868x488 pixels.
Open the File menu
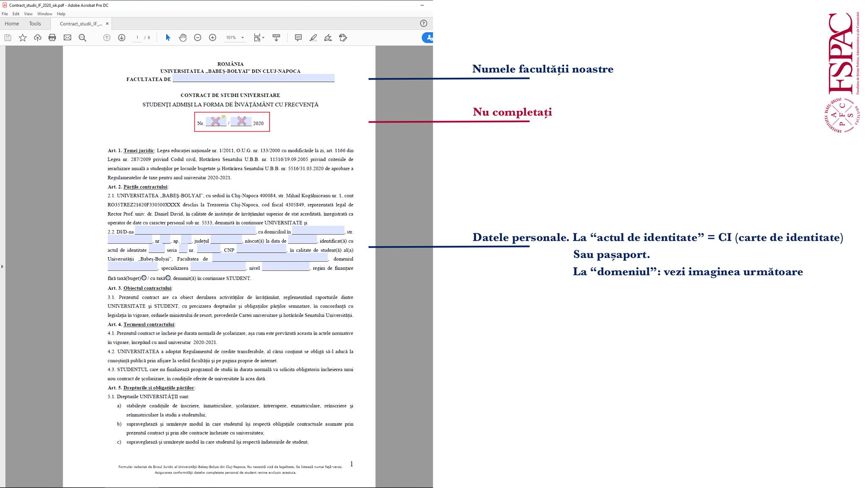pyautogui.click(x=5, y=14)
